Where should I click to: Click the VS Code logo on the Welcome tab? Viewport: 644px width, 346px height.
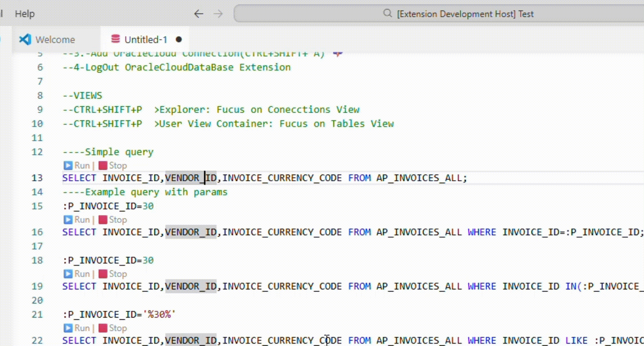pos(25,39)
